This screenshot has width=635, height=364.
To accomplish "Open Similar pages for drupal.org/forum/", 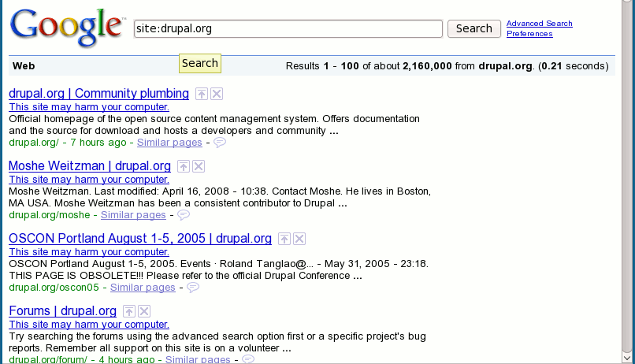I will click(198, 359).
